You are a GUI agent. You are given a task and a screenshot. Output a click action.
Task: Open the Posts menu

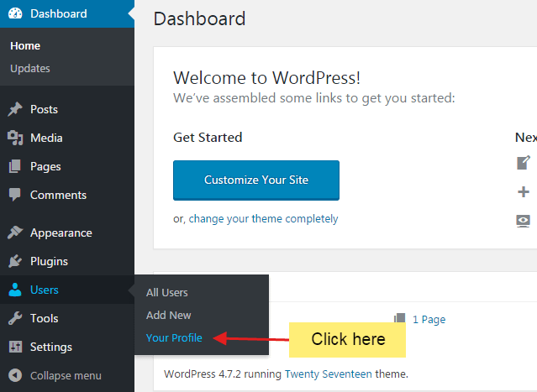tap(67, 109)
